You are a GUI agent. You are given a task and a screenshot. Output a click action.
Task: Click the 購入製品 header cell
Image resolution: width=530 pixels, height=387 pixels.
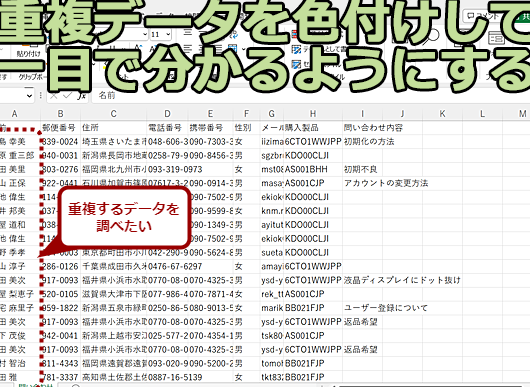click(x=313, y=128)
